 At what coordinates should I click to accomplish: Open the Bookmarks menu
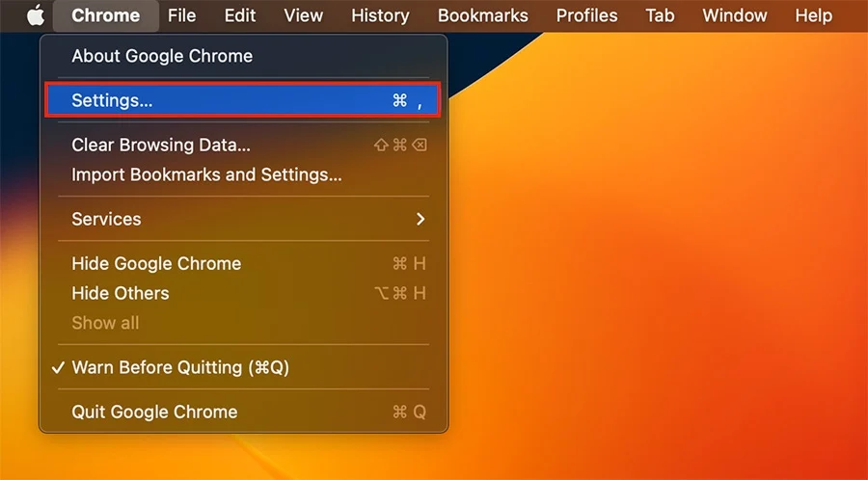483,15
